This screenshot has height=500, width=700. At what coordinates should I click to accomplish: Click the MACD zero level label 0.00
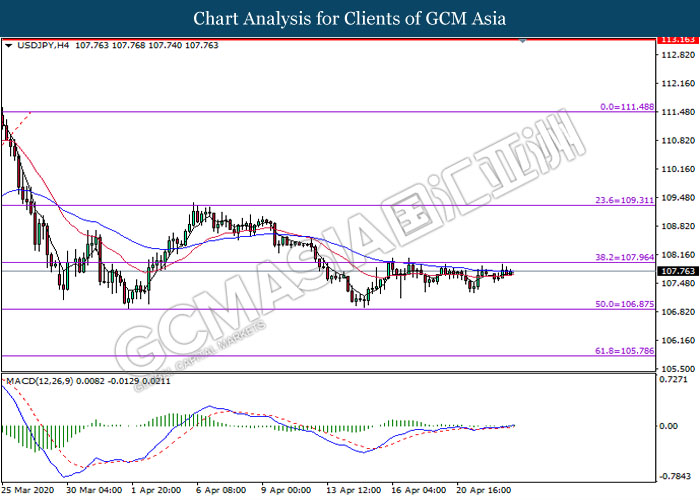tap(668, 426)
